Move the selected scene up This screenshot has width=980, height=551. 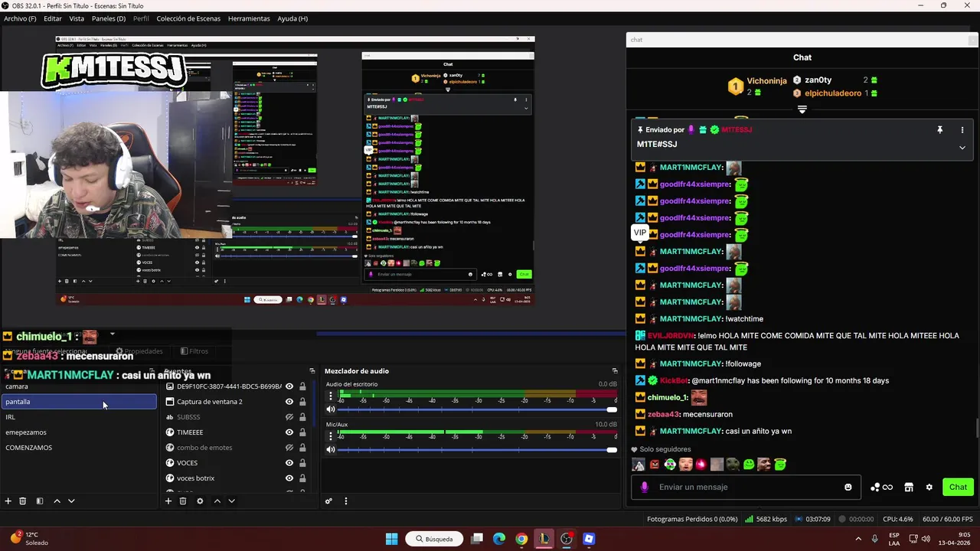pyautogui.click(x=57, y=501)
